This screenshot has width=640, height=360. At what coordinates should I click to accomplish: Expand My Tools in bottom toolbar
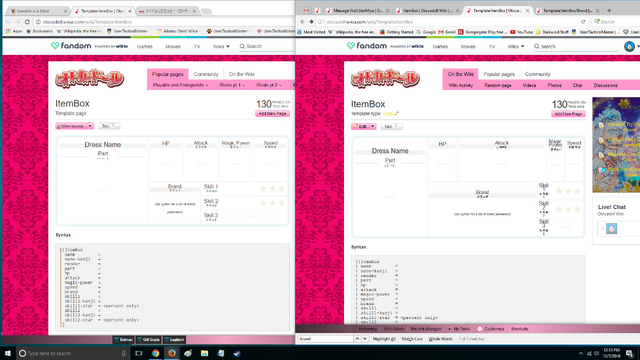(459, 329)
